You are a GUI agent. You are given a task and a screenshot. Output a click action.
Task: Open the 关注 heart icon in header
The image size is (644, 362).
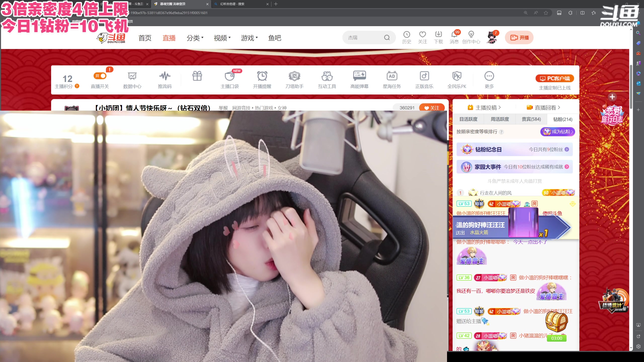pos(422,37)
